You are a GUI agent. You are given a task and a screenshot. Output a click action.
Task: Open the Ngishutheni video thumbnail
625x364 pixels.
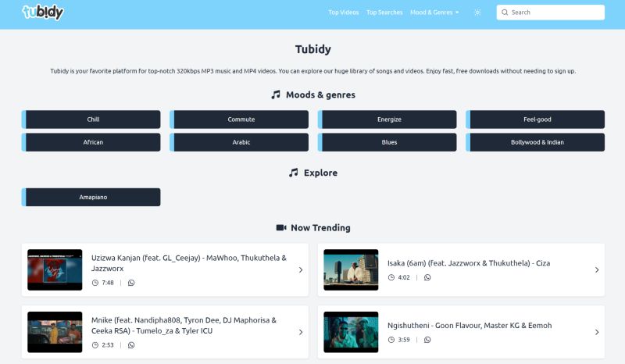(x=351, y=332)
